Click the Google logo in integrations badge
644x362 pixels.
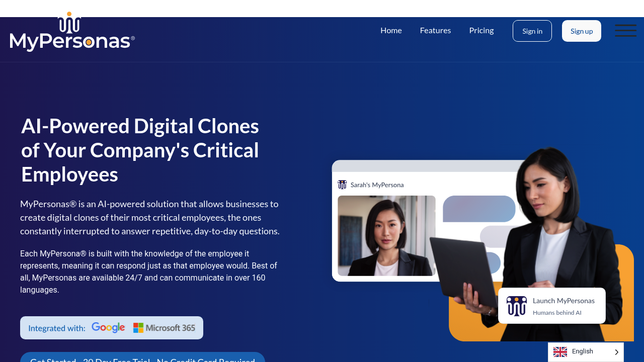click(108, 328)
